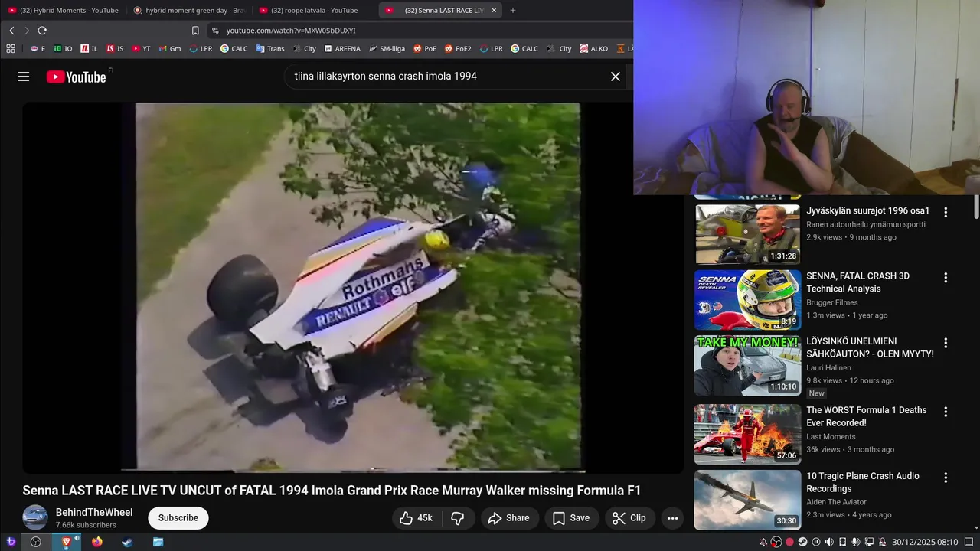Open Jyväskylän suurajot 1996 thumbnail
This screenshot has width=980, height=551.
coord(747,234)
